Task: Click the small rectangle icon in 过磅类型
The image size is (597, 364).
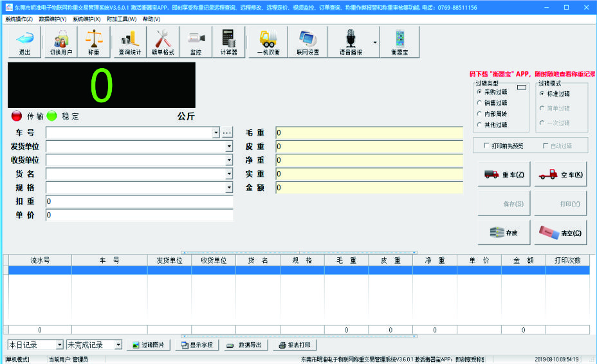Action: point(522,87)
